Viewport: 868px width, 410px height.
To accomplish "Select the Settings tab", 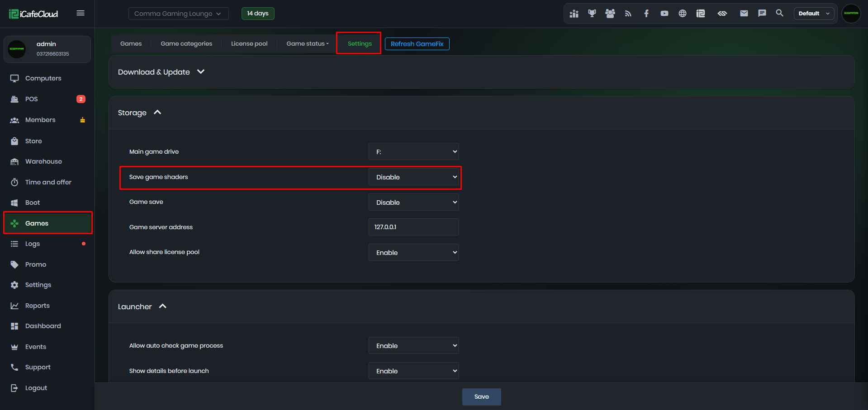I will [360, 44].
